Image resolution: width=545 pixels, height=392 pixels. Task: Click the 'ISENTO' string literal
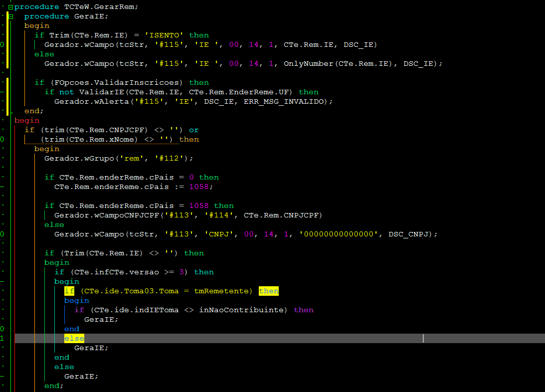(164, 35)
